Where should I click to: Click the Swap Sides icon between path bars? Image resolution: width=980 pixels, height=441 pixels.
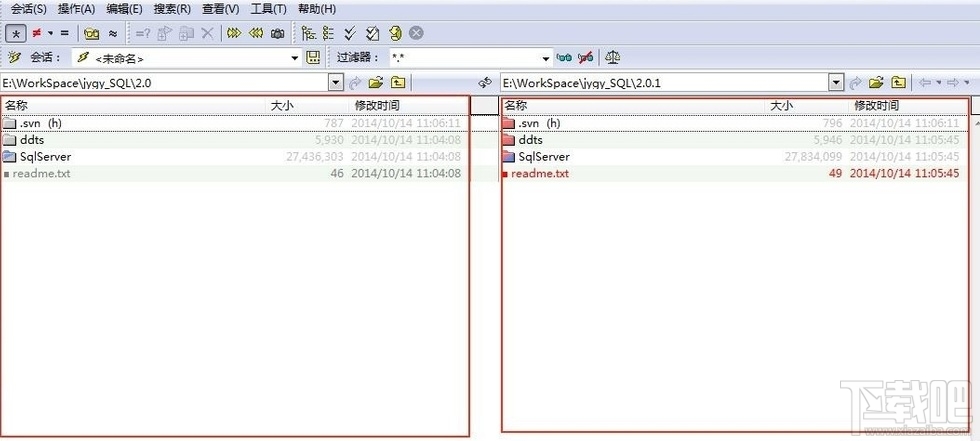click(x=486, y=82)
